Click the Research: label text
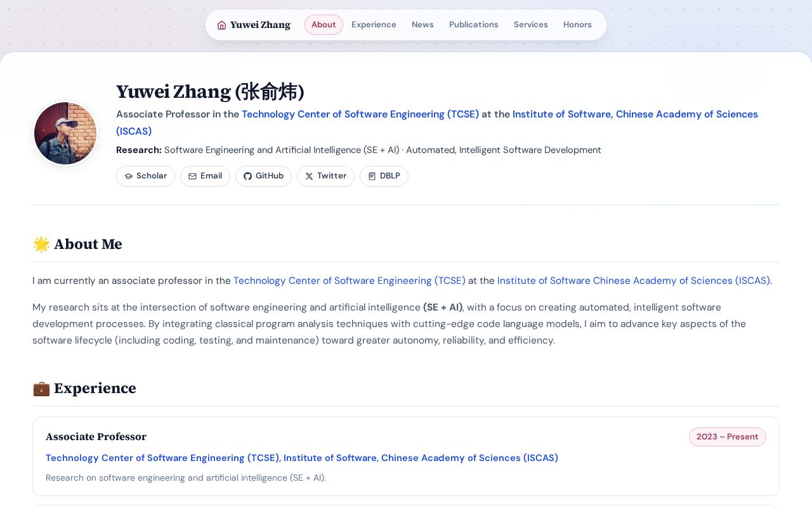The height and width of the screenshot is (508, 812). click(x=139, y=150)
